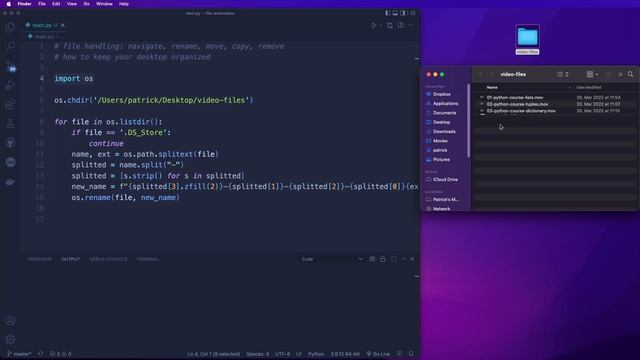This screenshot has height=360, width=640.
Task: Open the errors and warnings count in the status bar
Action: pos(60,354)
